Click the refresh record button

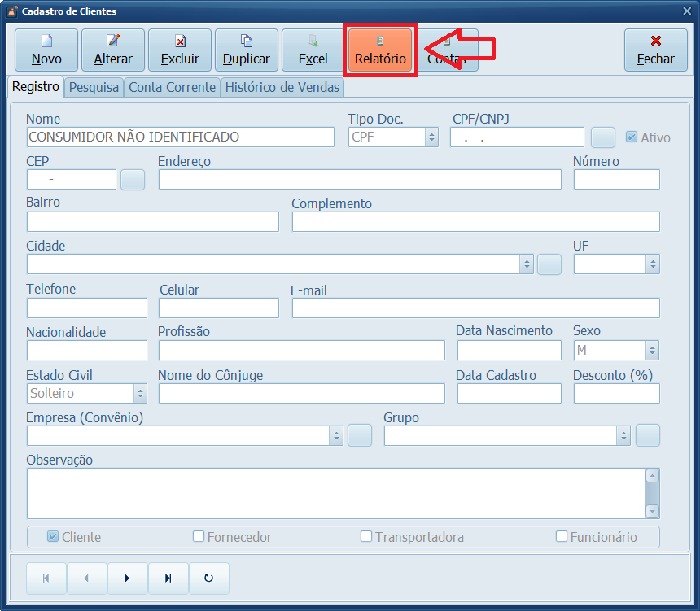point(209,578)
